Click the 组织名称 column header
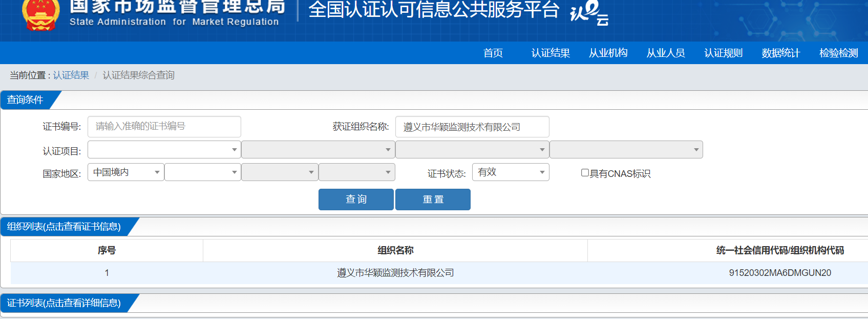Screen dimensions: 868x319 (x=395, y=250)
